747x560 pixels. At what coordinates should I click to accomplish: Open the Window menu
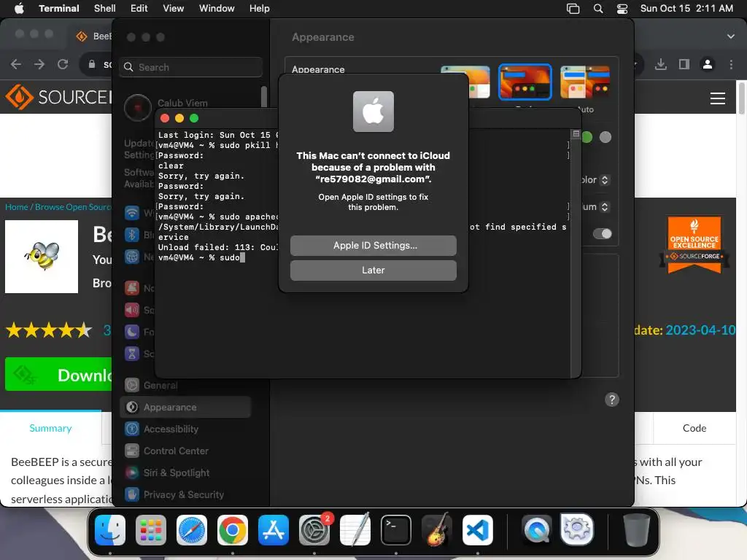click(217, 8)
